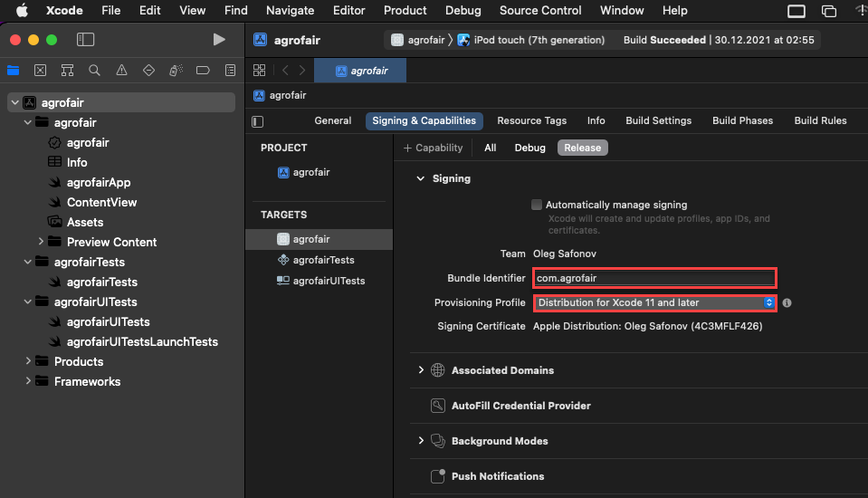The image size is (868, 498).
Task: Click the Bundle Identifier field
Action: coord(655,278)
